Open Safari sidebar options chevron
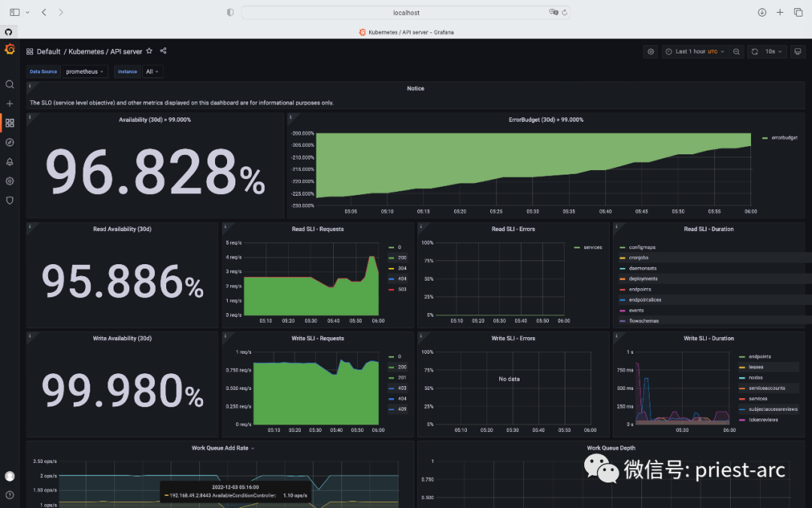 (x=28, y=12)
